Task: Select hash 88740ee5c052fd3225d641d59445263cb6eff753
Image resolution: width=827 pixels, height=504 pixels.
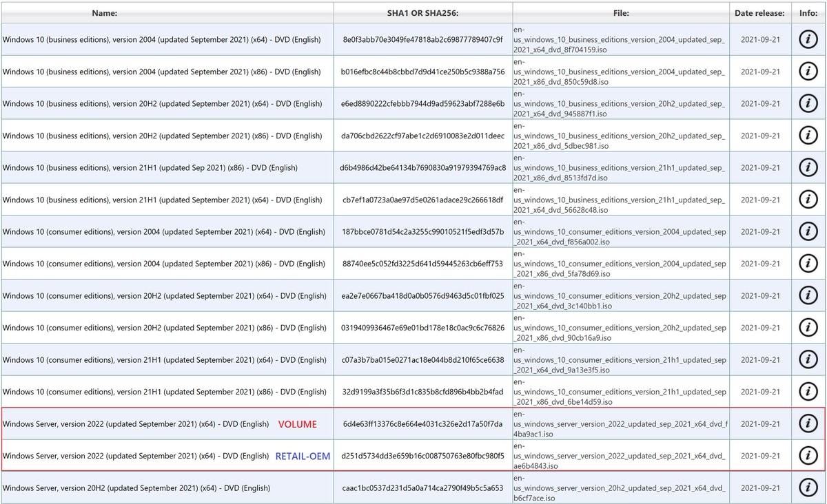Action: (x=423, y=264)
